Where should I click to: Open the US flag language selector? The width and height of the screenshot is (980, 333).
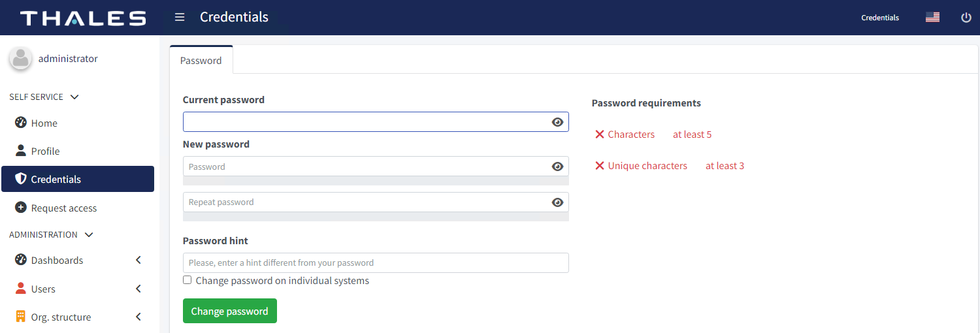[x=932, y=18]
